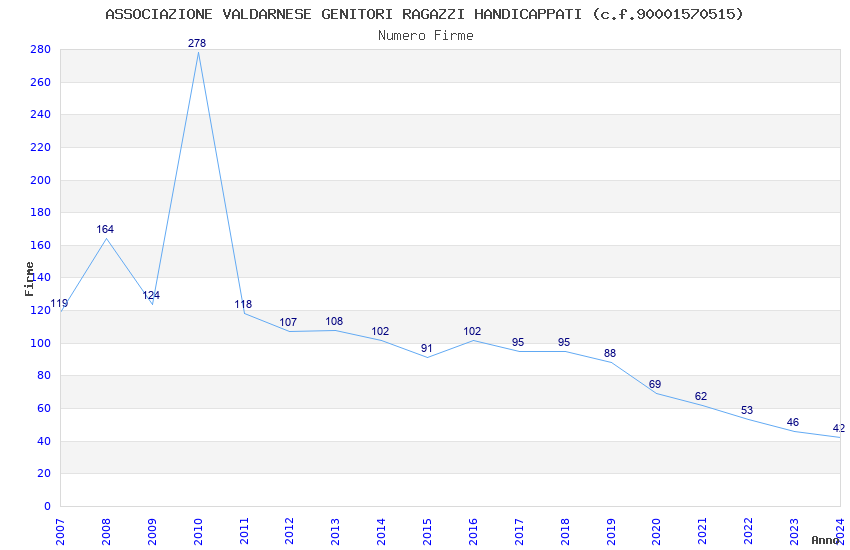Select the 220 value on vertical axis
850x550 pixels.
(41, 147)
